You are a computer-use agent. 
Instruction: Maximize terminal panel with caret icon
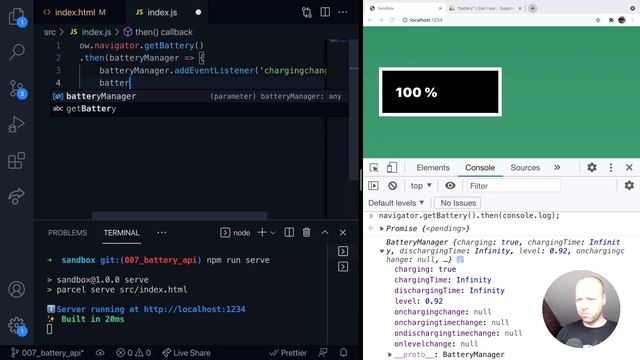[x=324, y=233]
